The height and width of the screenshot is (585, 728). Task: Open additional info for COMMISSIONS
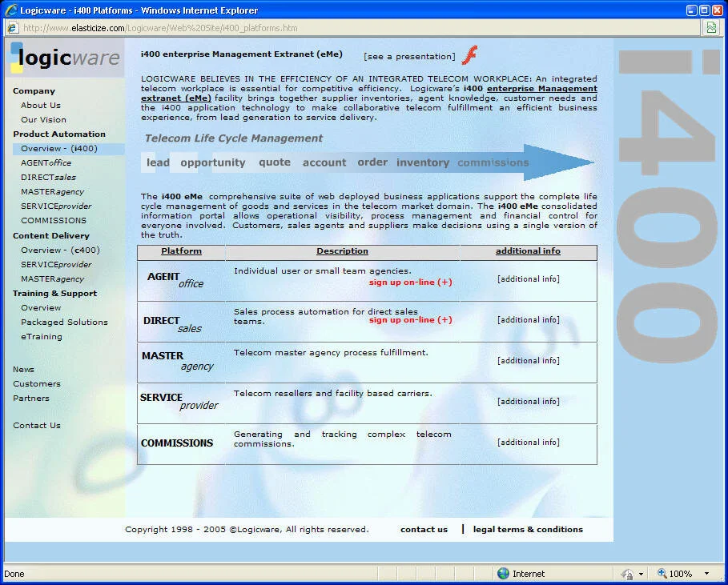click(529, 442)
